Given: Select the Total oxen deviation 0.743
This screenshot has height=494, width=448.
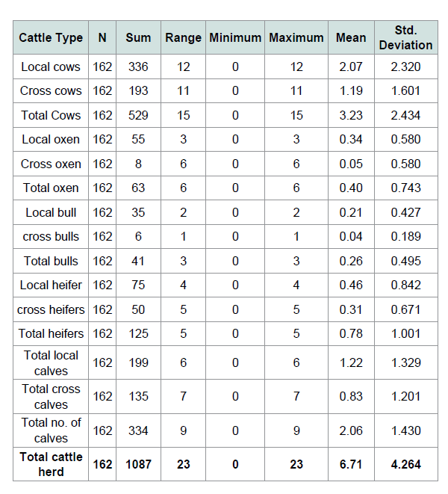Looking at the screenshot, I should point(405,188).
